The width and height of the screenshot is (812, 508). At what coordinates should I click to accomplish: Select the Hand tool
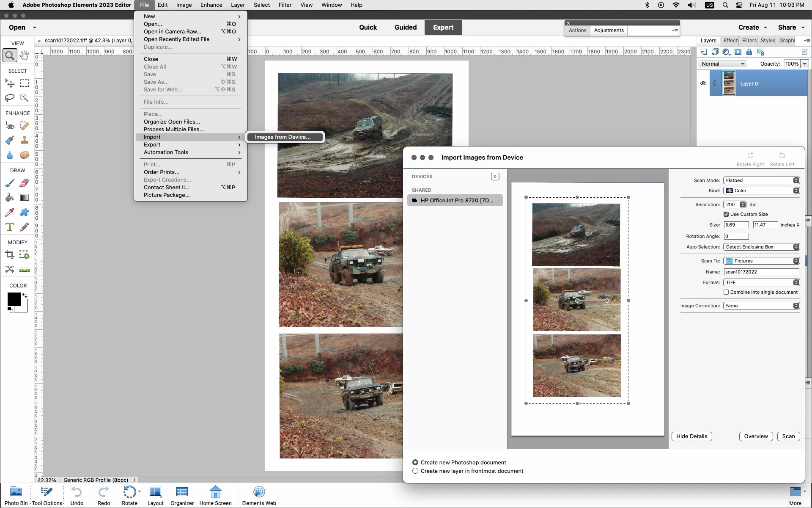(25, 55)
